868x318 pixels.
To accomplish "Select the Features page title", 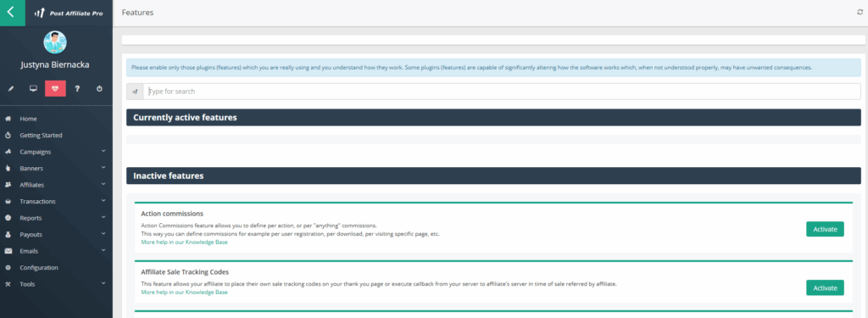I will pos(137,12).
